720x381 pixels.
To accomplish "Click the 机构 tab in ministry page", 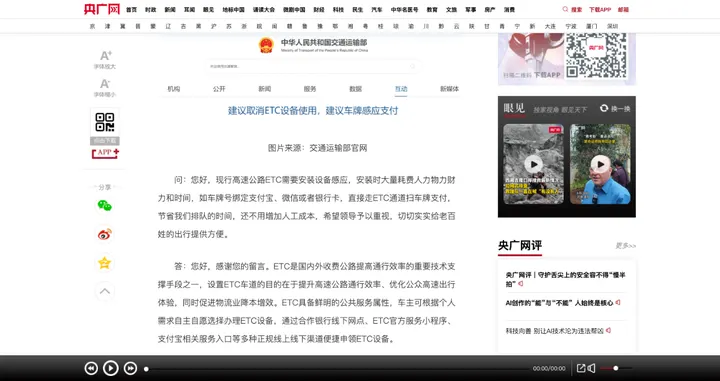I will click(174, 89).
